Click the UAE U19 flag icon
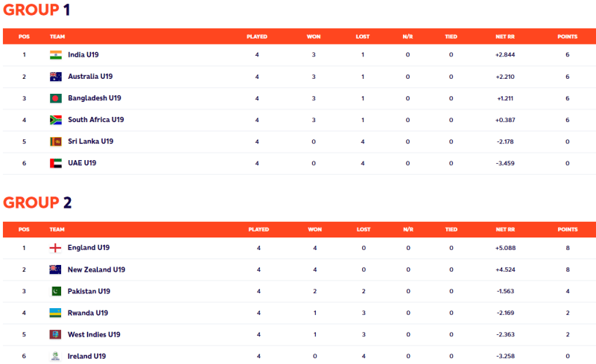Image resolution: width=596 pixels, height=364 pixels. [x=56, y=162]
